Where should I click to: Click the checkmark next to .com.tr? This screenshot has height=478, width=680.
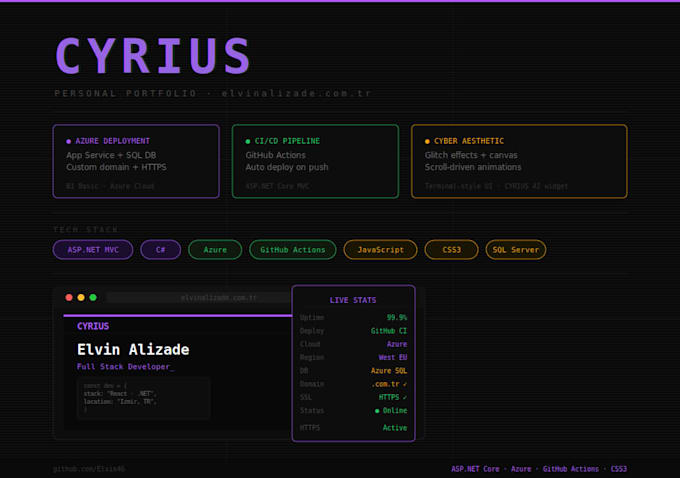405,384
